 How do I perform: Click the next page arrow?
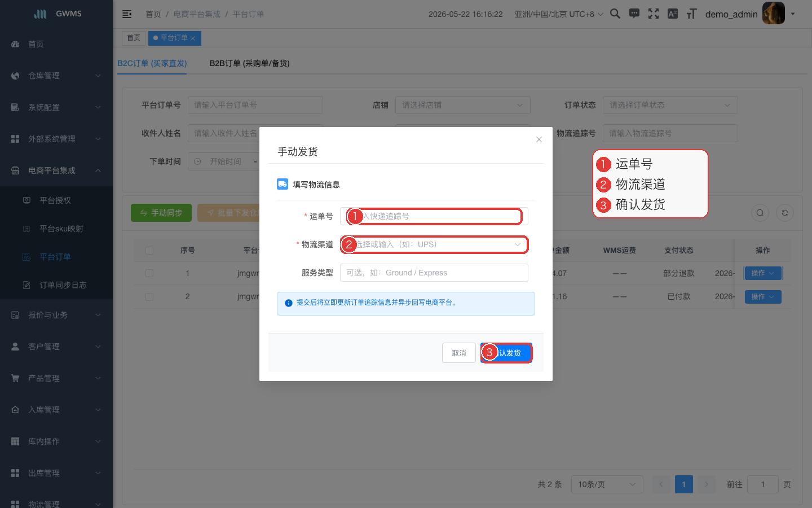pos(707,484)
